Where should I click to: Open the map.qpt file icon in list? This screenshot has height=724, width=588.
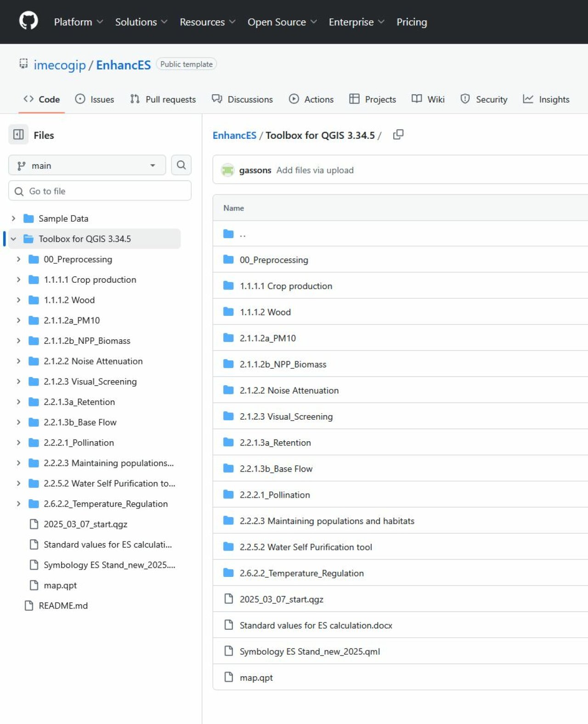click(x=228, y=677)
